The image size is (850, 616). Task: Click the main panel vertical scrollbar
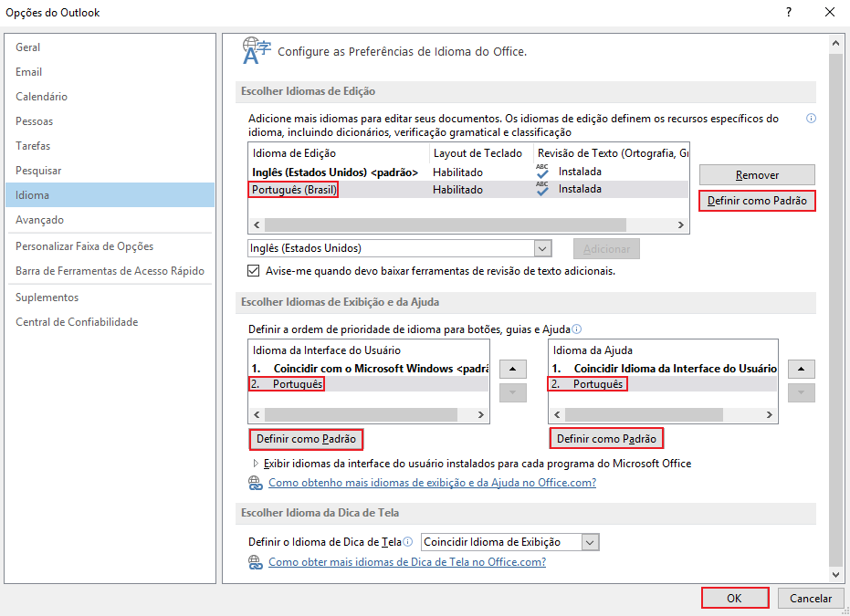coord(836,308)
